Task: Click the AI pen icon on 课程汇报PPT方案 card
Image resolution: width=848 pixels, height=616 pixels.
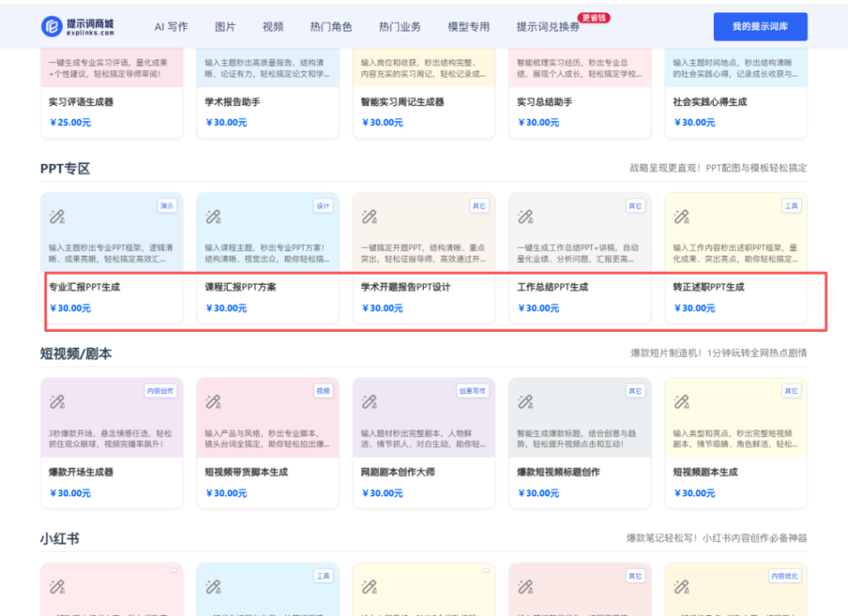Action: point(213,217)
